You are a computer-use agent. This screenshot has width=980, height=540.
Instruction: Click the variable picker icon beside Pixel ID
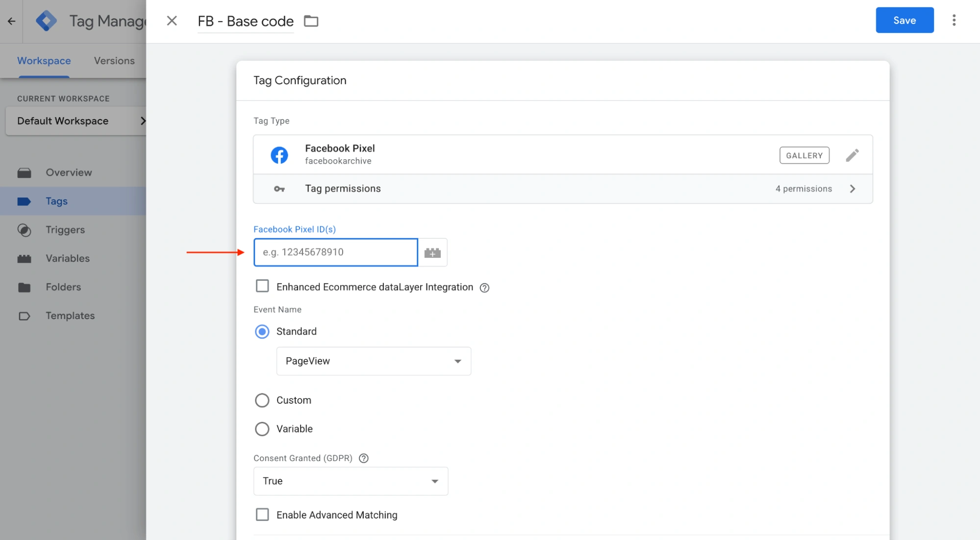tap(432, 253)
